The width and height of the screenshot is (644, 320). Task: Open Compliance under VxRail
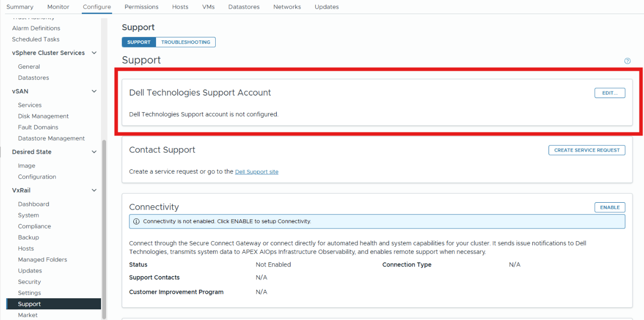[x=34, y=226]
